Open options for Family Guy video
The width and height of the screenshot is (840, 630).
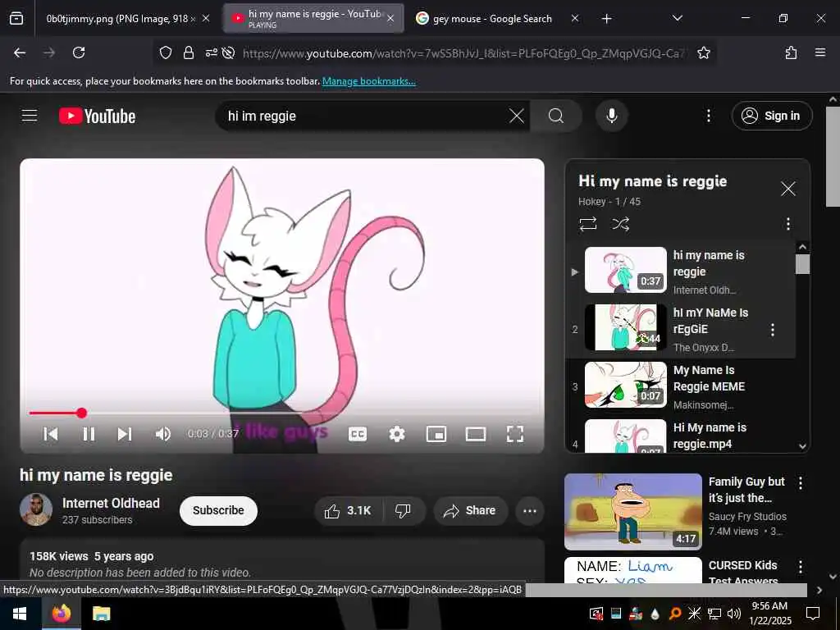[x=801, y=483]
